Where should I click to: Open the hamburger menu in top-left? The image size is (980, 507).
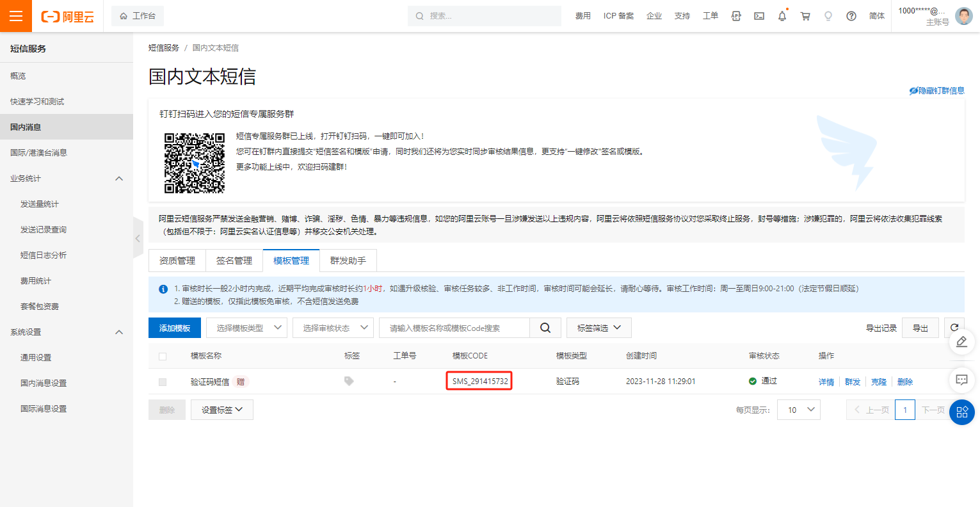pos(16,16)
